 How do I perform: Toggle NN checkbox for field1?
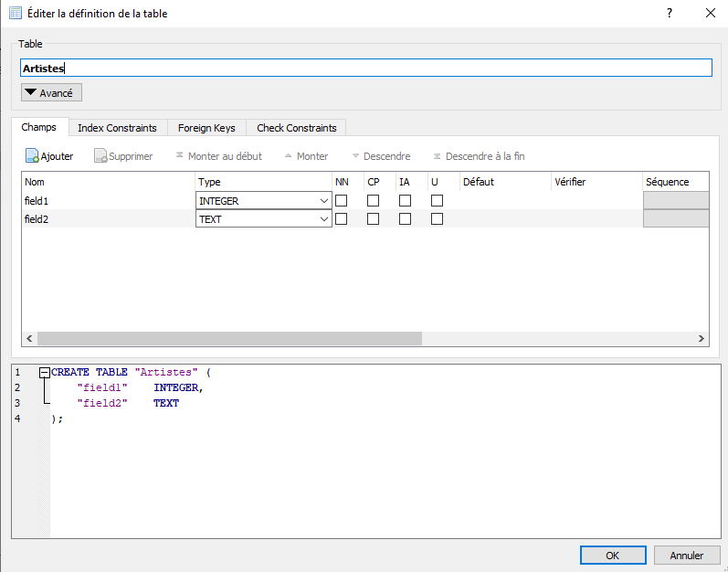tap(342, 201)
